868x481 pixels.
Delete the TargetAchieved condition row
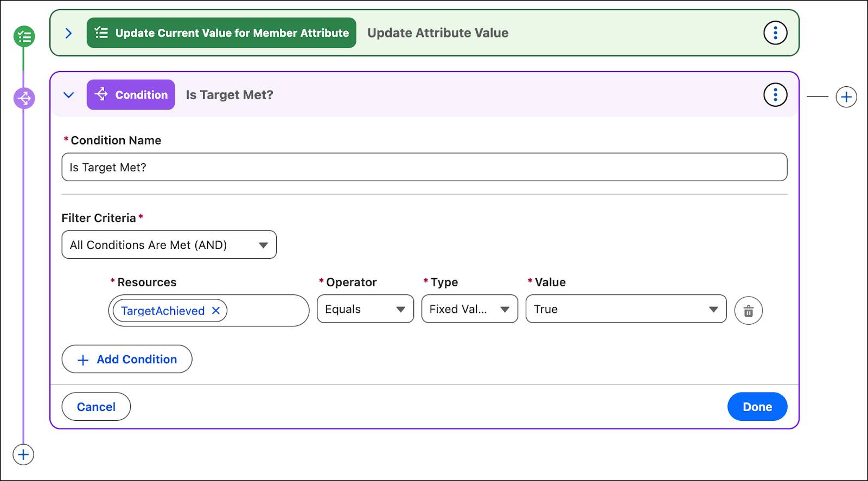click(x=749, y=311)
